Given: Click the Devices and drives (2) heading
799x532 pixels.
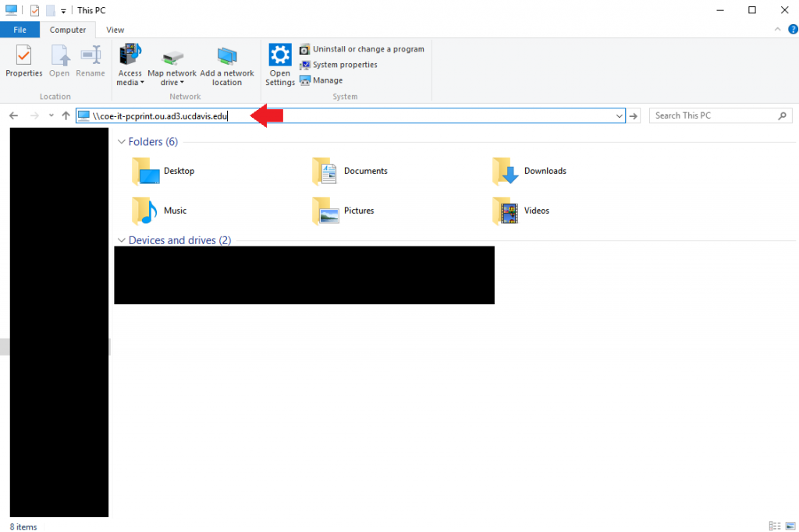Looking at the screenshot, I should coord(180,240).
